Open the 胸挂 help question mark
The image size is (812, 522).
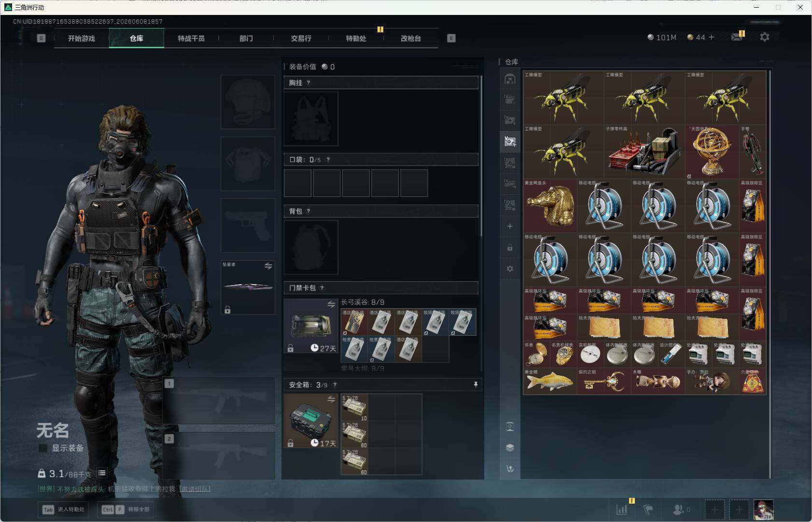pyautogui.click(x=308, y=82)
